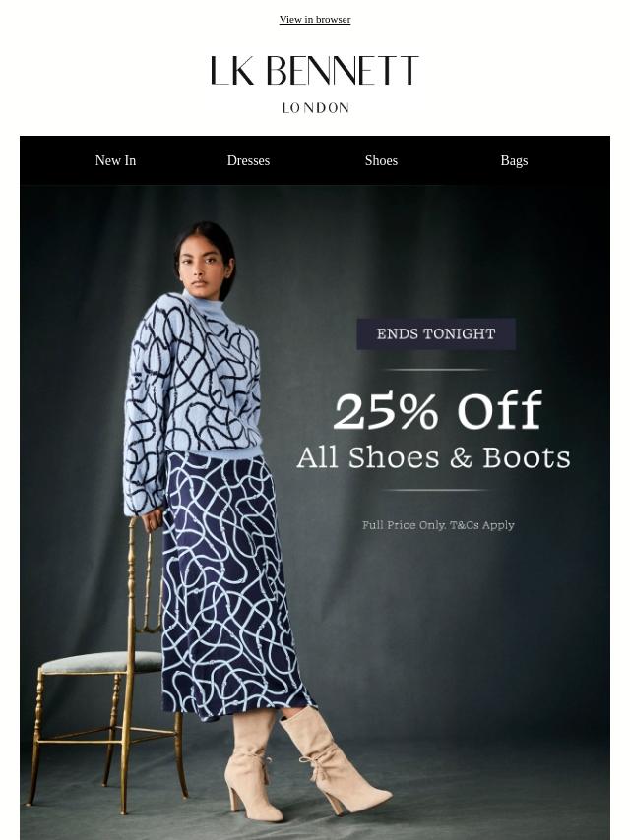
Task: Click the 25% Off headline
Action: tap(437, 410)
